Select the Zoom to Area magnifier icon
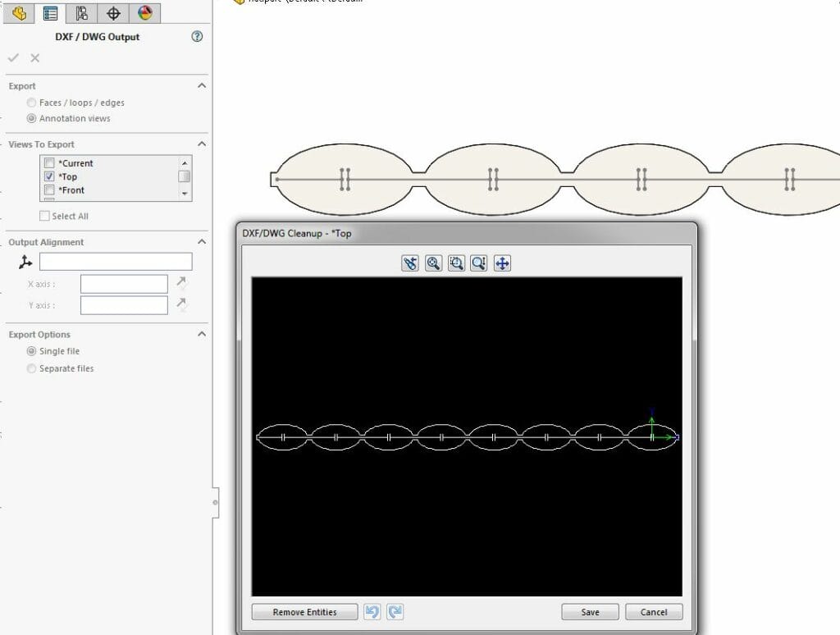 [x=456, y=263]
